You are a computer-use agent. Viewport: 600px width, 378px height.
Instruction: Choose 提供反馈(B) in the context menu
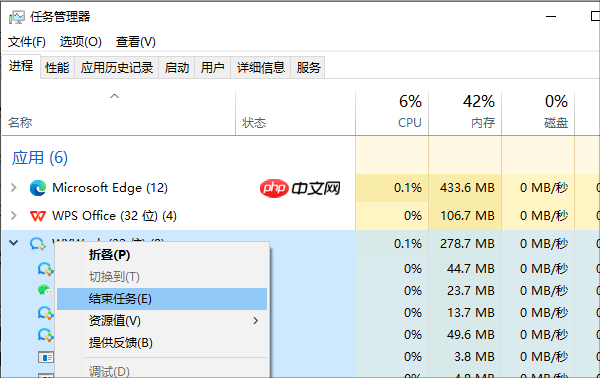162,342
